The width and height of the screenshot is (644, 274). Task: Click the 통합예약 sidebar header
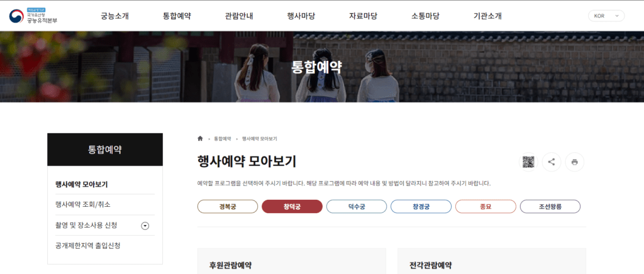(x=105, y=150)
